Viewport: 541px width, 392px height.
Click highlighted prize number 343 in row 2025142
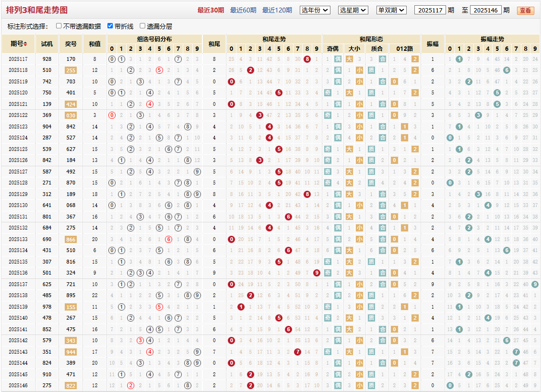(x=71, y=341)
